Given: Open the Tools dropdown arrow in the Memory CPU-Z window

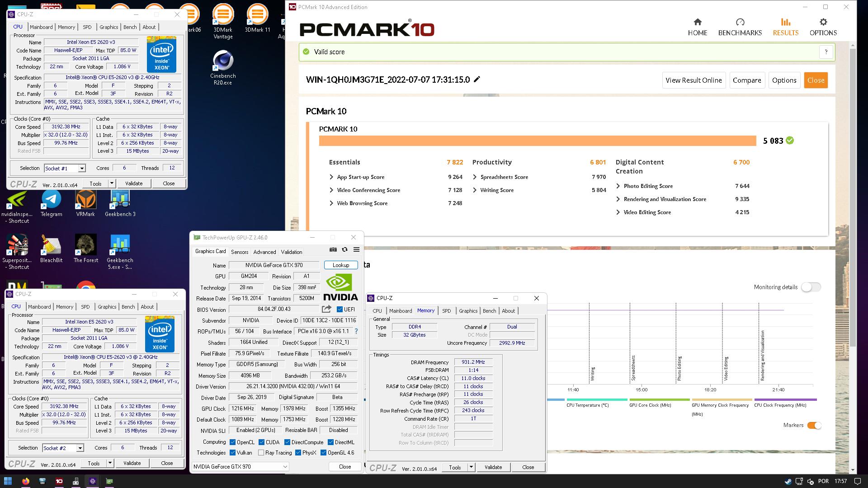Looking at the screenshot, I should pos(471,467).
